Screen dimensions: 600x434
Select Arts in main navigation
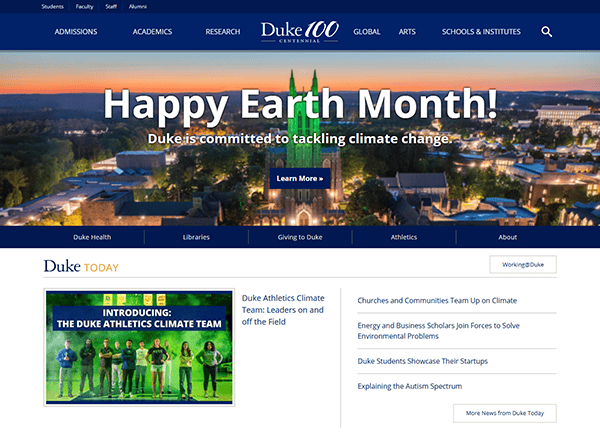(x=407, y=32)
